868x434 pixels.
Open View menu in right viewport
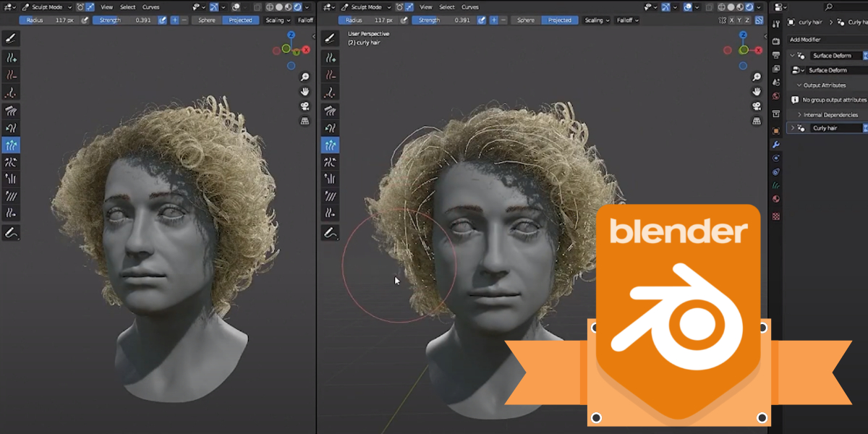427,7
